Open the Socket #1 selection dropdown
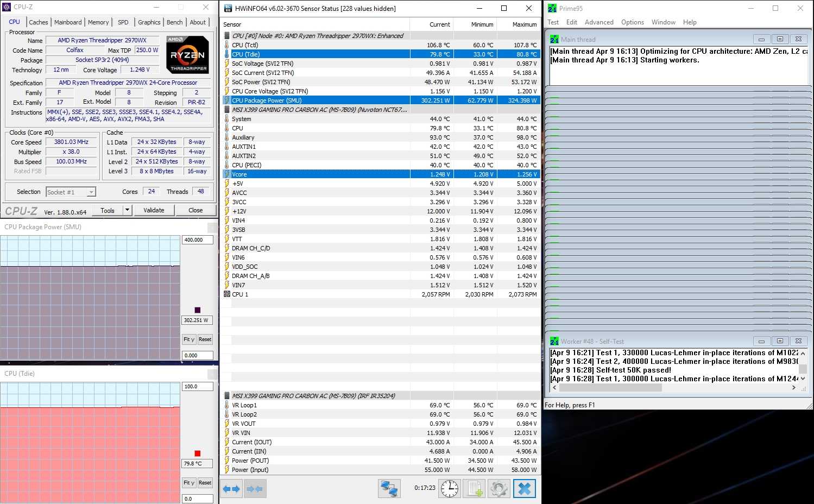The height and width of the screenshot is (504, 814). pyautogui.click(x=91, y=192)
